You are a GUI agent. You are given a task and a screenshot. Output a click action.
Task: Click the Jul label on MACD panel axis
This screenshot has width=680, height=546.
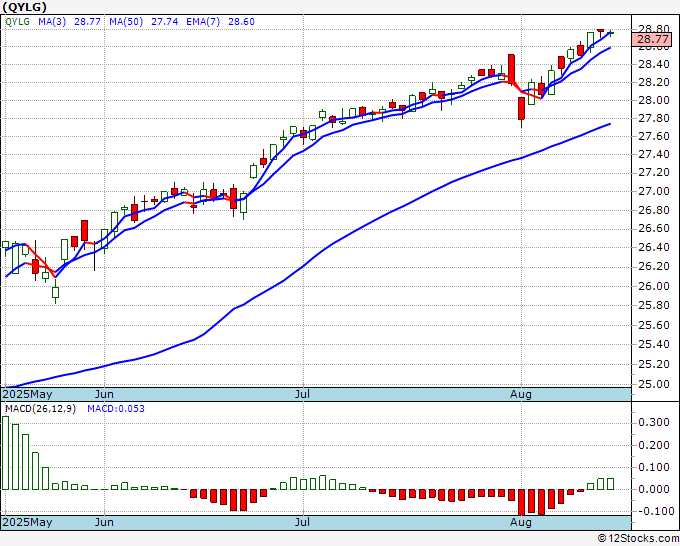302,522
